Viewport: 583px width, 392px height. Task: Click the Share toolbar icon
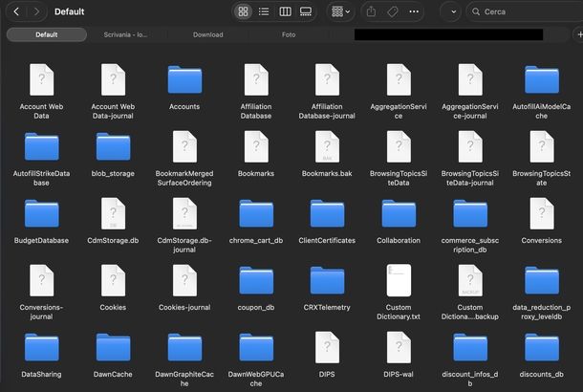coord(371,11)
